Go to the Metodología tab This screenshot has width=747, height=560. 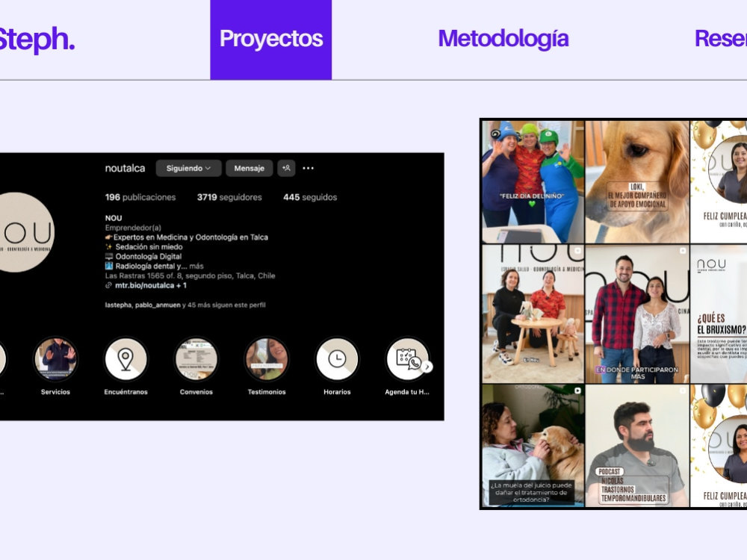(x=503, y=40)
